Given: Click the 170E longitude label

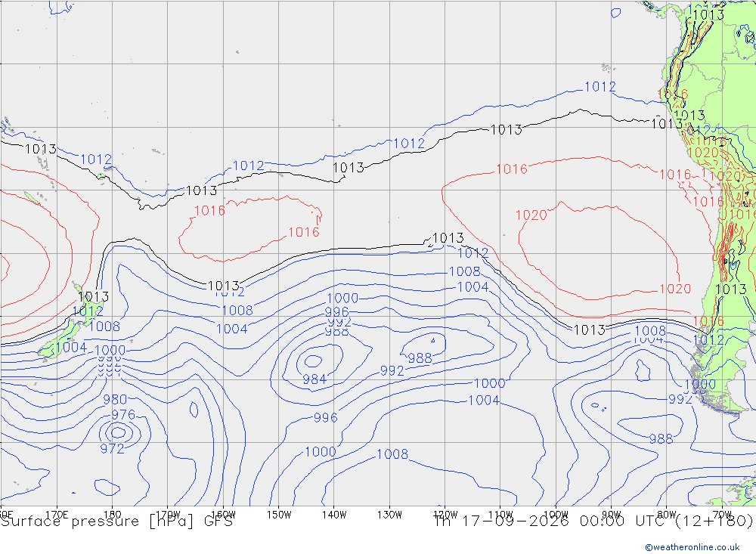Looking at the screenshot, I should tap(57, 515).
